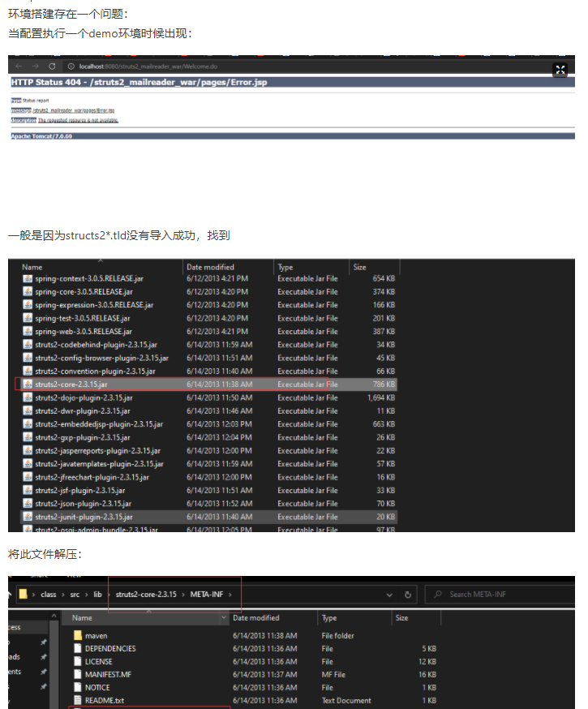Click the 786 KB size cell
Viewport: 588px width, 709px height.
384,385
